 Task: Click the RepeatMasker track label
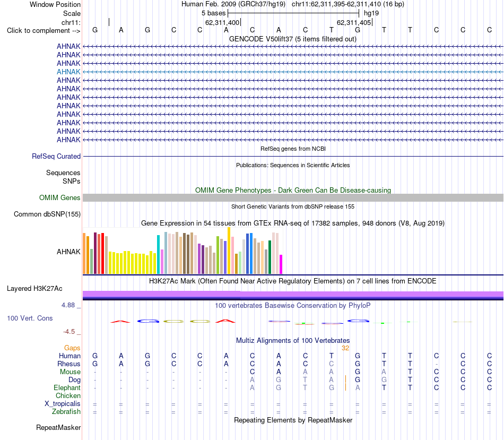tap(58, 428)
